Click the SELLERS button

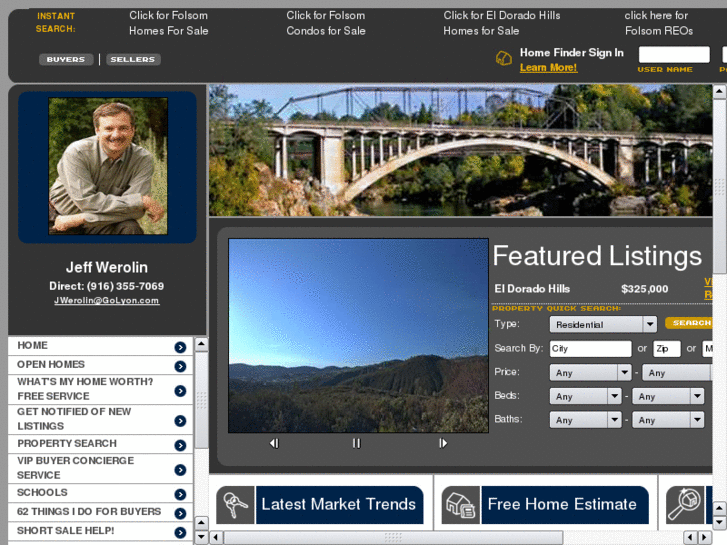133,59
